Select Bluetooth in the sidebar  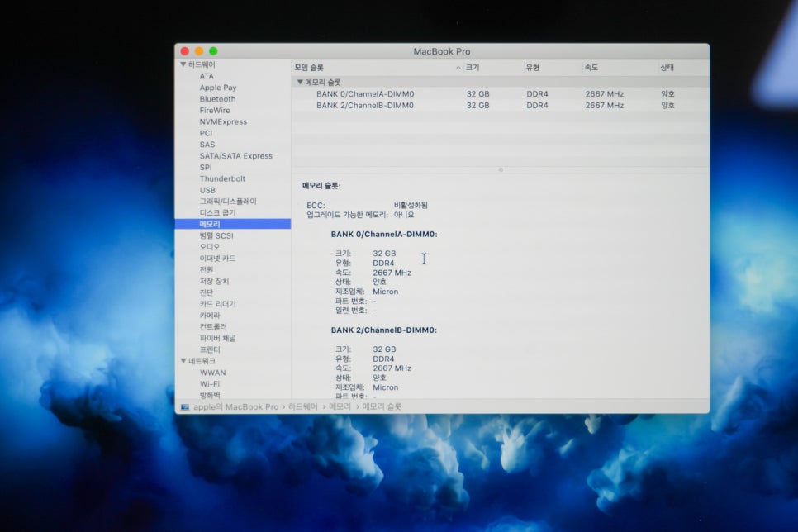pyautogui.click(x=217, y=99)
